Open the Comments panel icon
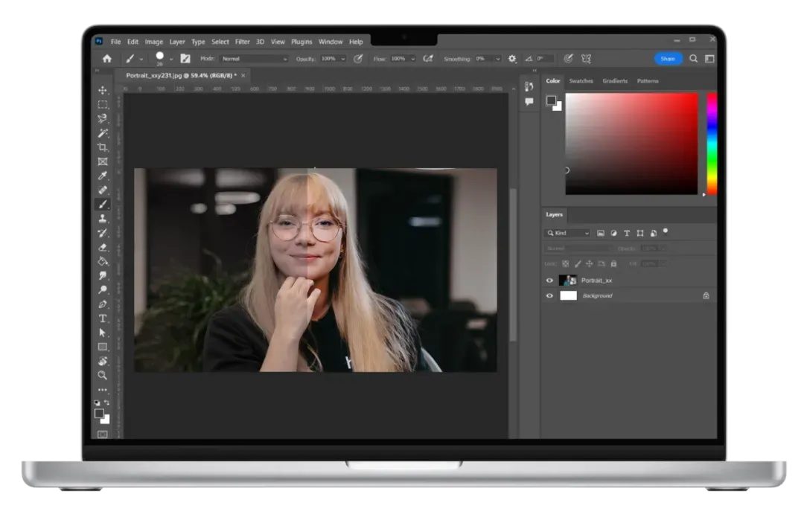This screenshot has width=804, height=532. 529,101
